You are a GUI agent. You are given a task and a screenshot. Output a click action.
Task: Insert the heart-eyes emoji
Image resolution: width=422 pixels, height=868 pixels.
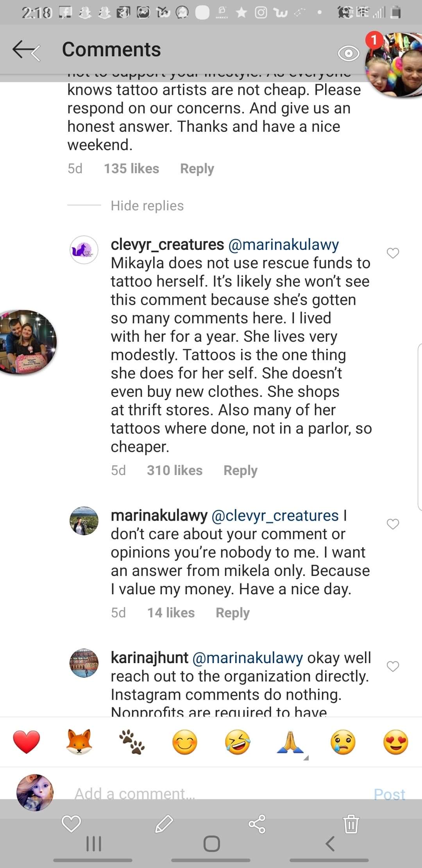[395, 742]
